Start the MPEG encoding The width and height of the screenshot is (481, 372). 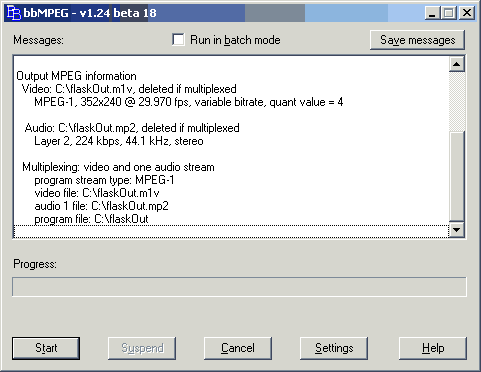point(46,348)
